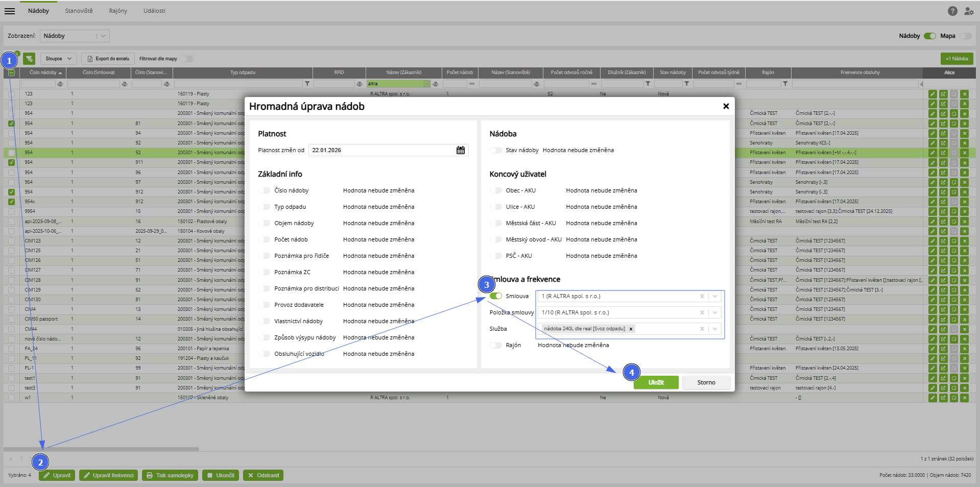Clear the Smlouva field with its X icon
980x487 pixels.
pos(702,296)
